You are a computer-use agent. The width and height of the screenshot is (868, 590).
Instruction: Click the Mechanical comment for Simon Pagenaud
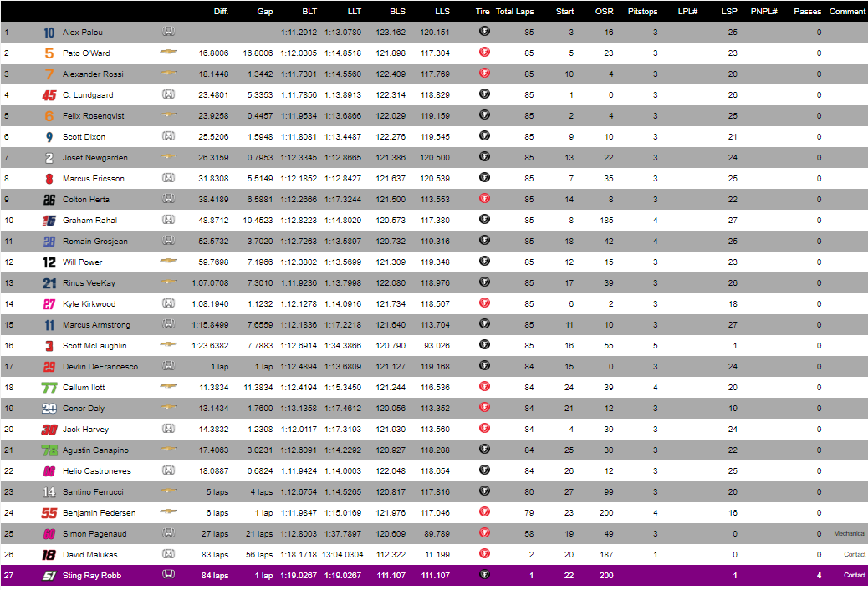point(849,533)
